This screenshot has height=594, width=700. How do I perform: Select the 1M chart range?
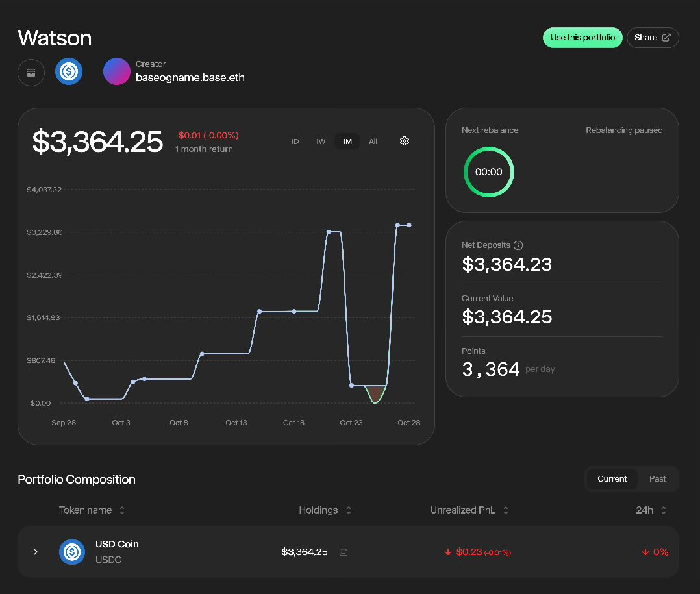point(347,142)
